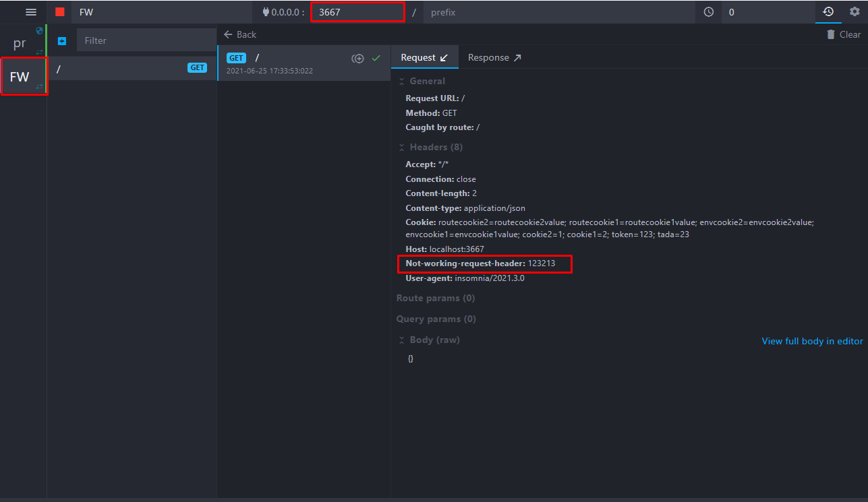Edit the port field showing 3667

[x=357, y=11]
